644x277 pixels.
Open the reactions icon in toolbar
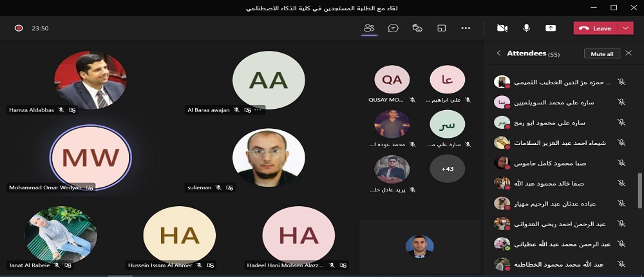click(417, 28)
